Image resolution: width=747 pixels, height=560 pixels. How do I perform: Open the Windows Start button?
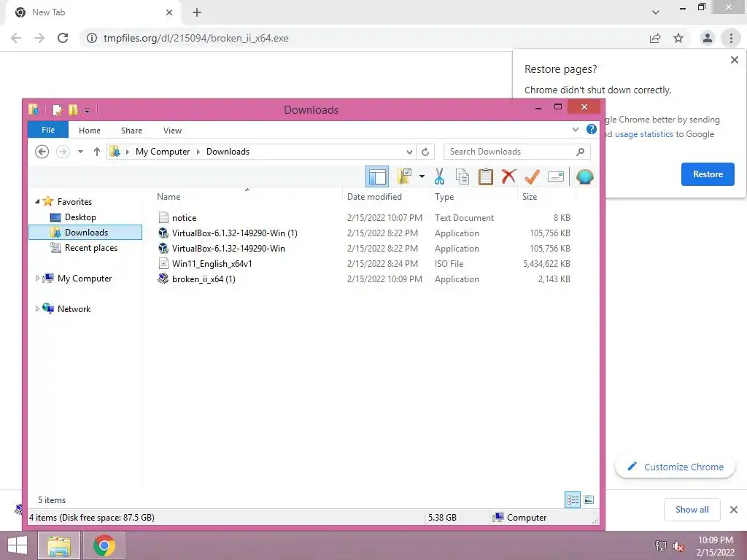(x=18, y=545)
